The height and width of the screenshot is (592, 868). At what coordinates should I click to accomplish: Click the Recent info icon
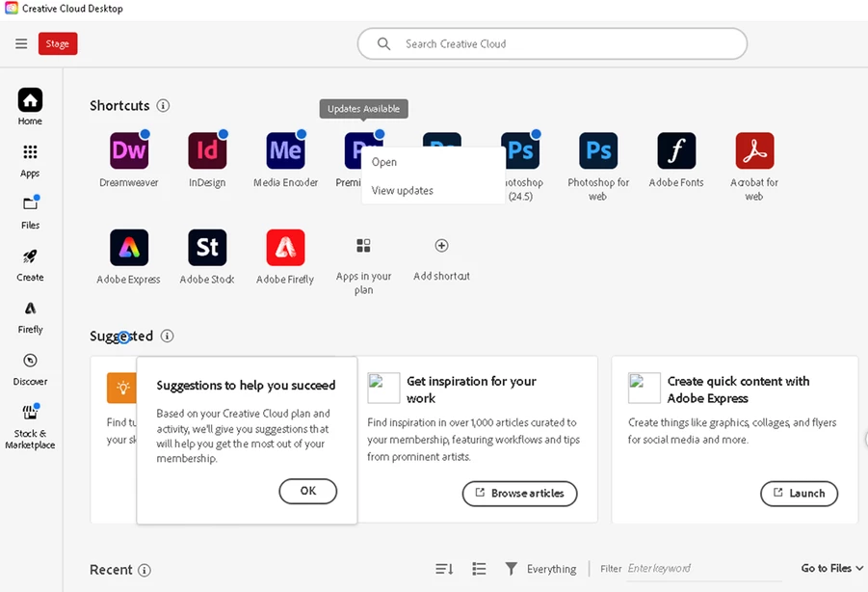[x=145, y=570]
